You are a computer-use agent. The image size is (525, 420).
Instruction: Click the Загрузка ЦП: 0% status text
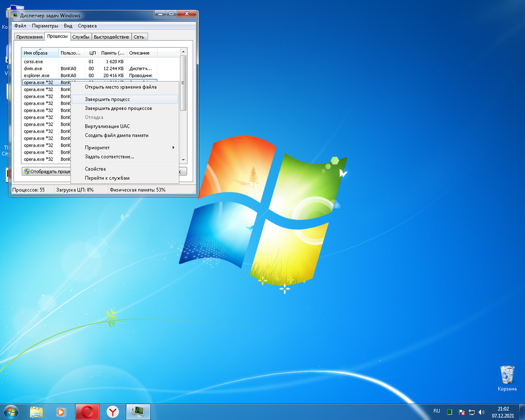[75, 190]
